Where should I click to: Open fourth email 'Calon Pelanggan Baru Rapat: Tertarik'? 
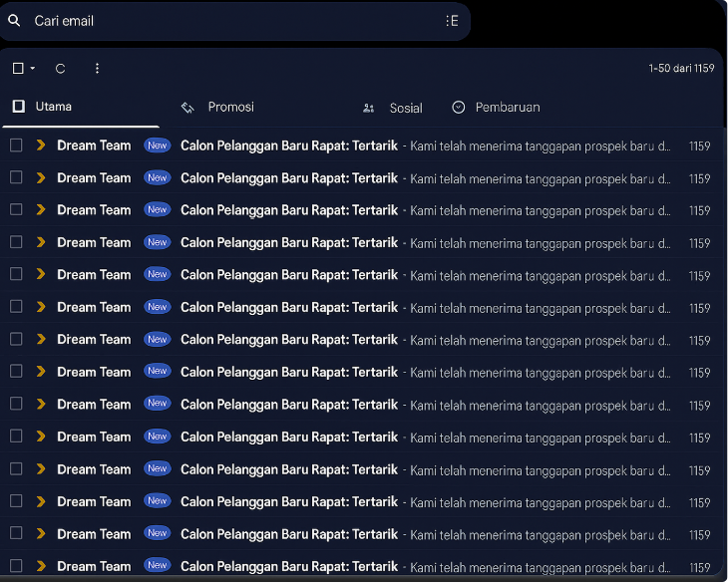[288, 242]
